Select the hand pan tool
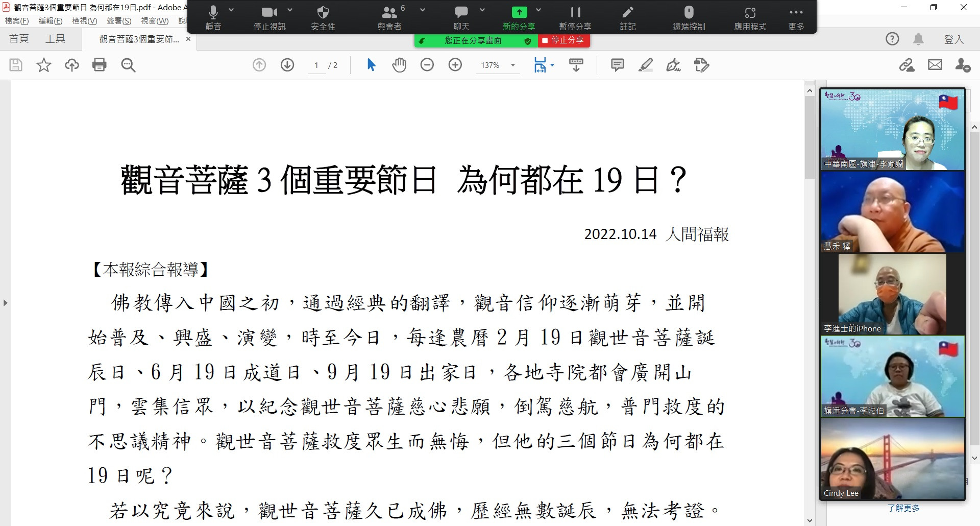 coord(399,65)
